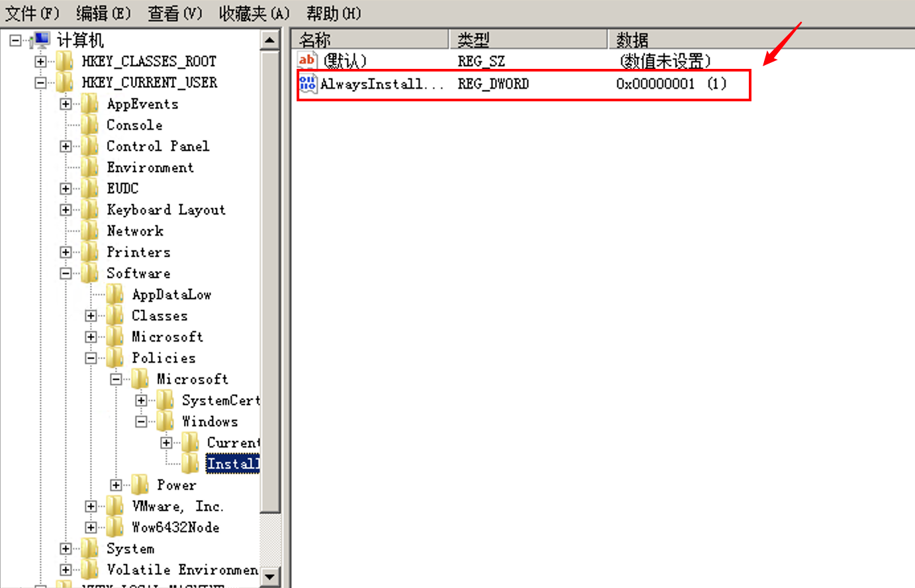Click the Console folder icon
The width and height of the screenshot is (915, 588).
point(89,125)
